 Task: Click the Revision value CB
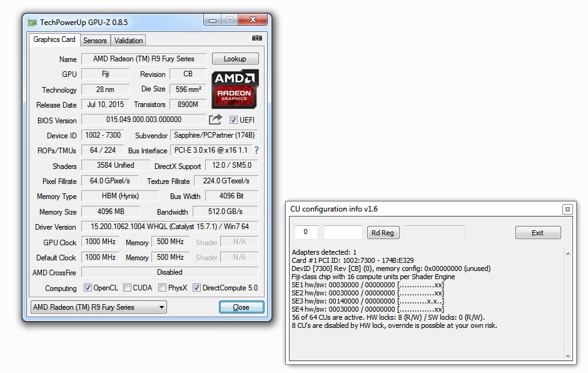coord(188,74)
